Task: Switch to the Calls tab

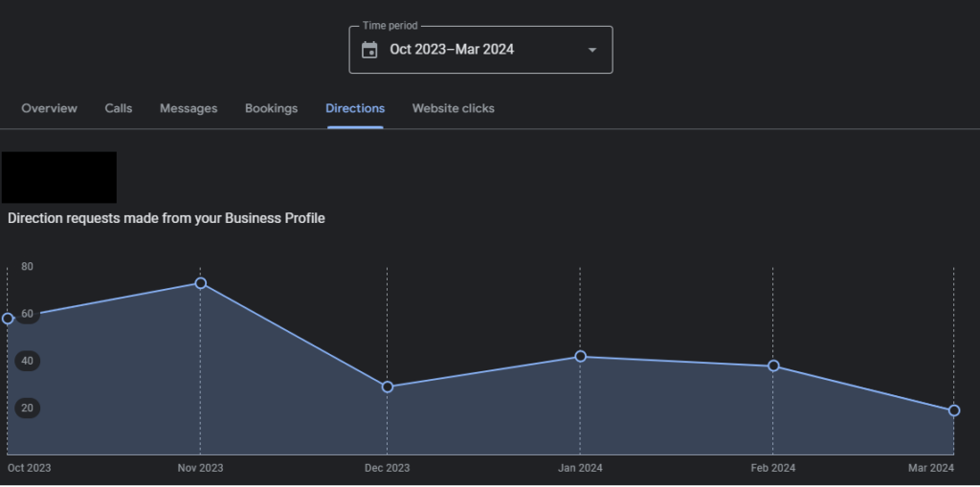Action: tap(118, 109)
